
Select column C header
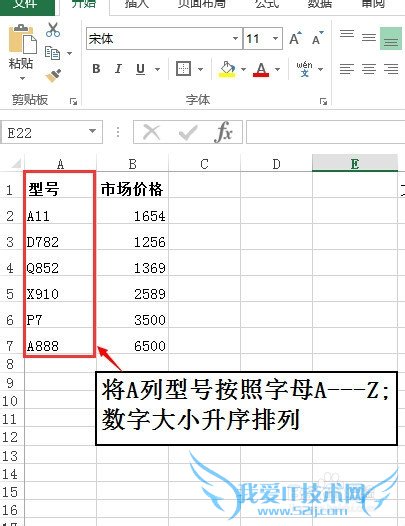(x=205, y=164)
